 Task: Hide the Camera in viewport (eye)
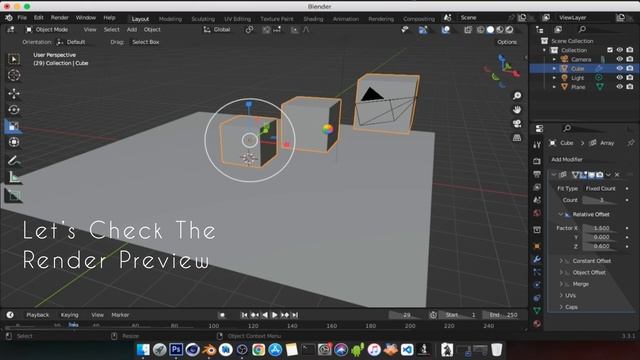620,59
